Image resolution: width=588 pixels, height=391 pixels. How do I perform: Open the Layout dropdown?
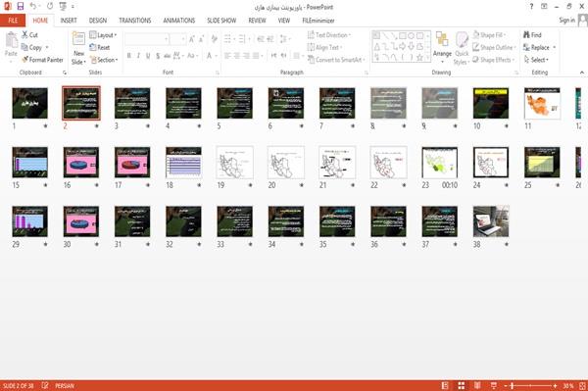(103, 35)
